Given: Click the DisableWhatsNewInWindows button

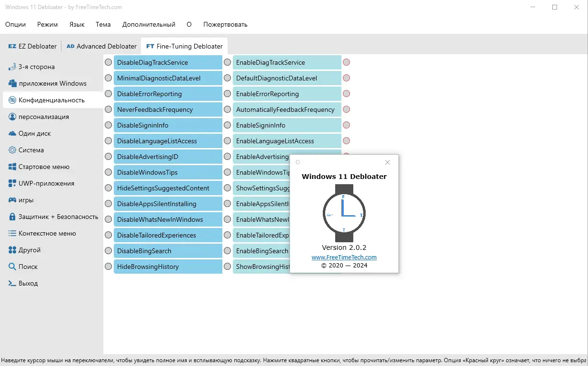Looking at the screenshot, I should (168, 219).
